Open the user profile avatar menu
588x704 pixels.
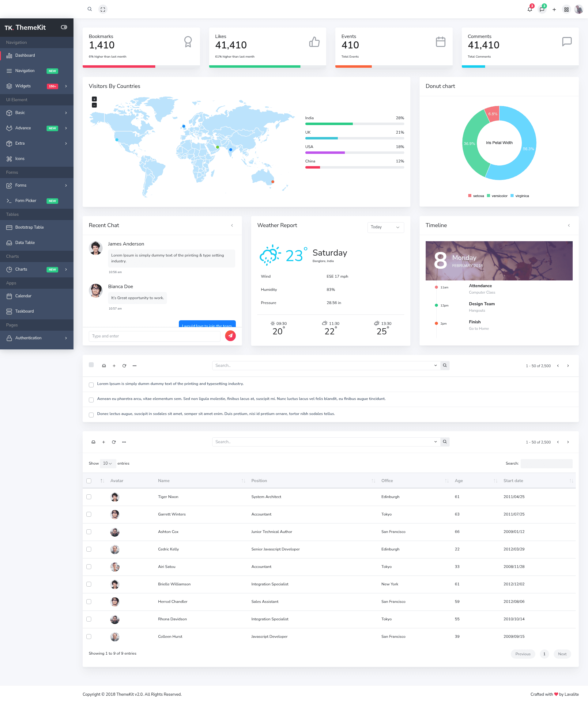(579, 10)
